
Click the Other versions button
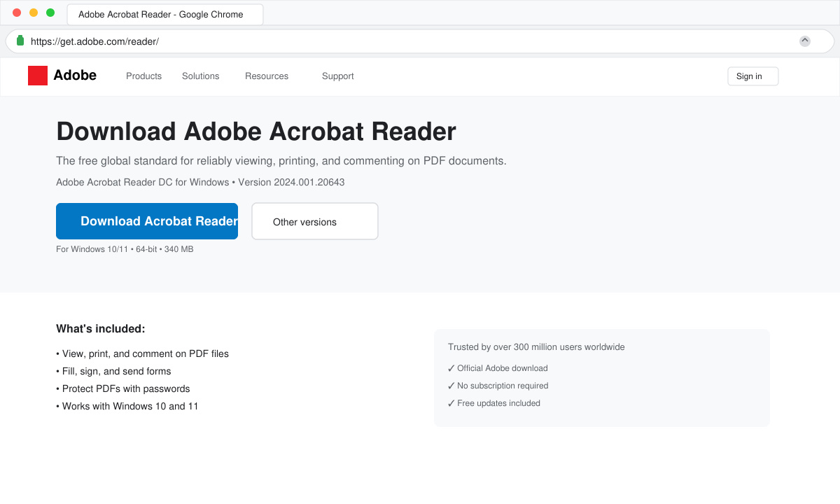pos(315,221)
